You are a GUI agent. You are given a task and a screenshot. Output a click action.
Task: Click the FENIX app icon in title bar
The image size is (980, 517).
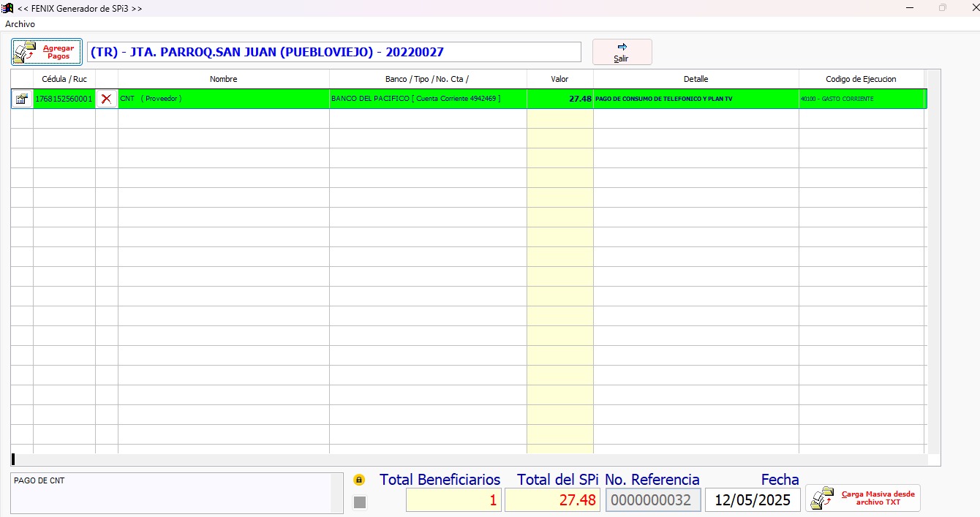8,8
